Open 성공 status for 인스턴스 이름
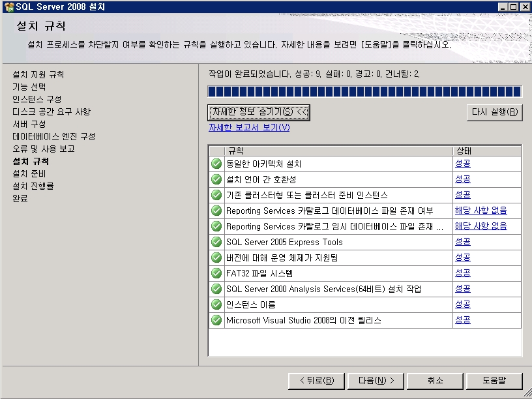 (463, 304)
